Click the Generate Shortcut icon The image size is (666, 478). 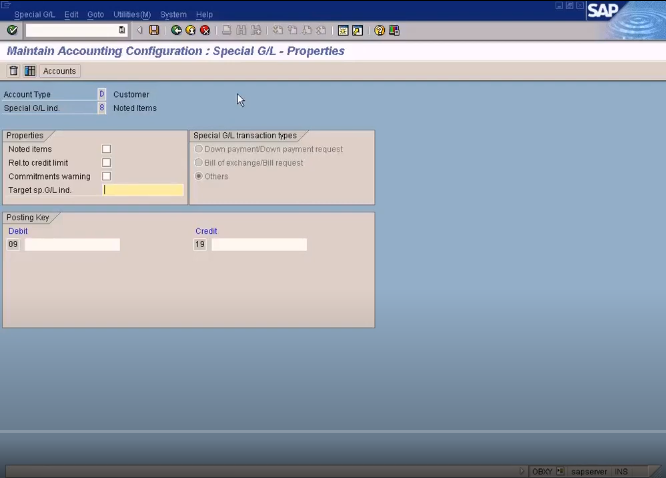click(x=357, y=30)
